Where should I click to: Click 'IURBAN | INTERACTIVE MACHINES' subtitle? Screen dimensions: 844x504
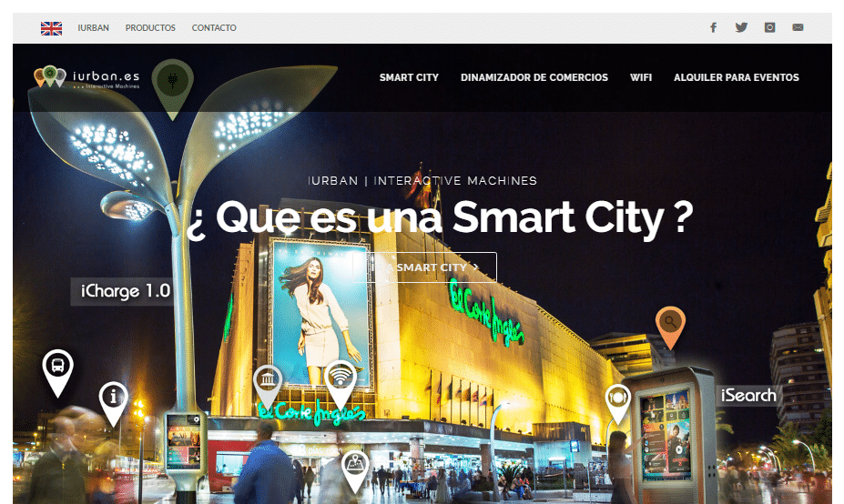(x=422, y=181)
